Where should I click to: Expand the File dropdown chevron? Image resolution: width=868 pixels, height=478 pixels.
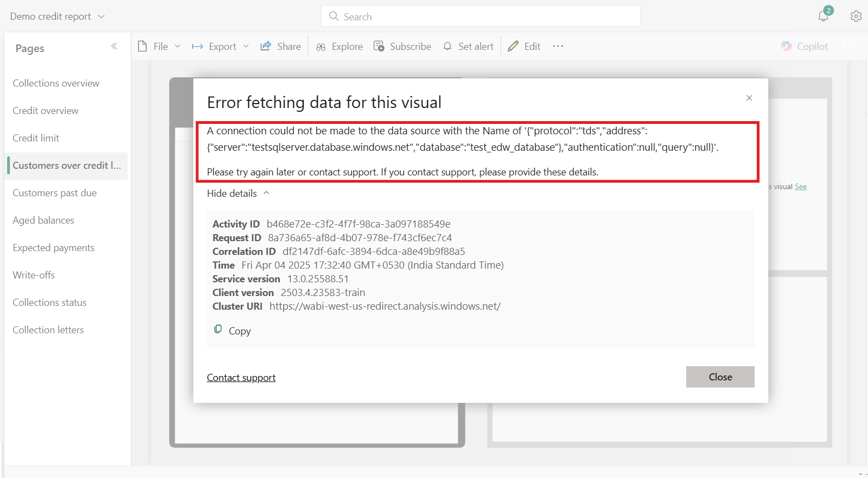pos(177,46)
